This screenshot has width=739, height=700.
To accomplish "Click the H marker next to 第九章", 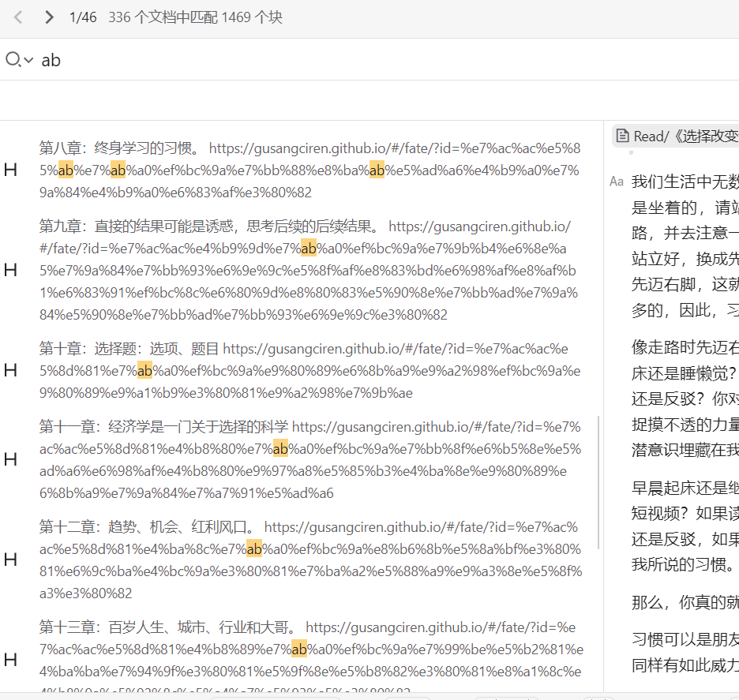I will coord(10,269).
